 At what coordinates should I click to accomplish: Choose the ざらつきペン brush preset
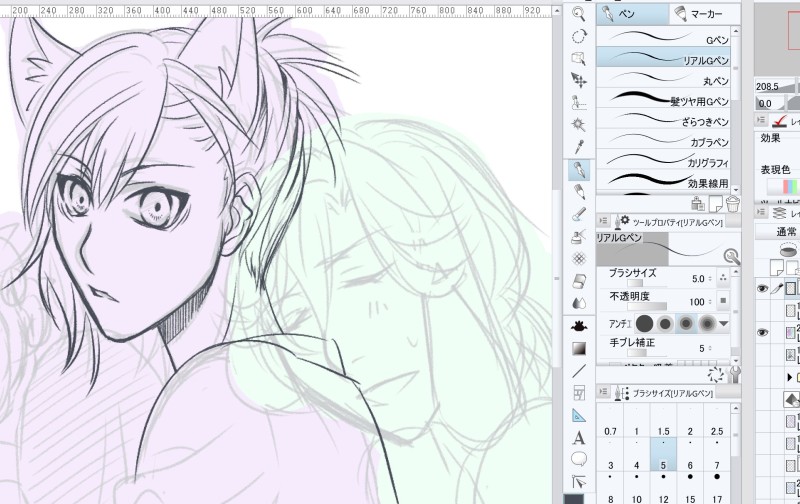[663, 118]
